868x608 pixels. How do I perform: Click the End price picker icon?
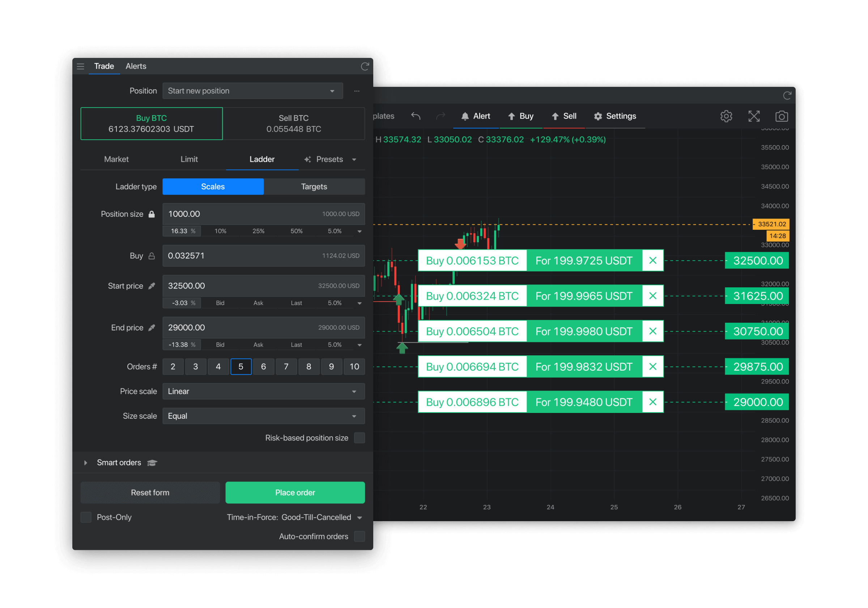point(152,328)
